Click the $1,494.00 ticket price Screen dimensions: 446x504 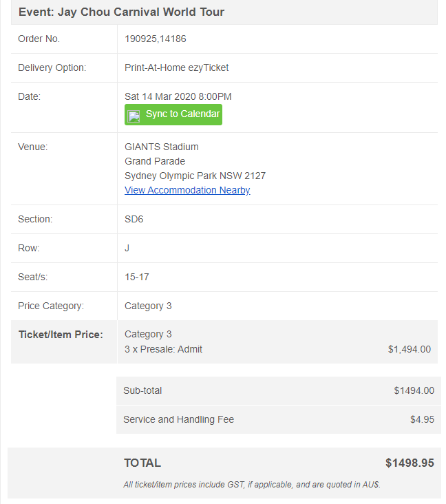coord(409,349)
